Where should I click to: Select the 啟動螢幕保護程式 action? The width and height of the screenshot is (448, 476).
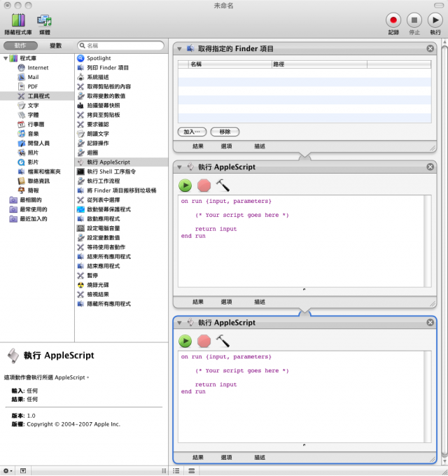121,209
